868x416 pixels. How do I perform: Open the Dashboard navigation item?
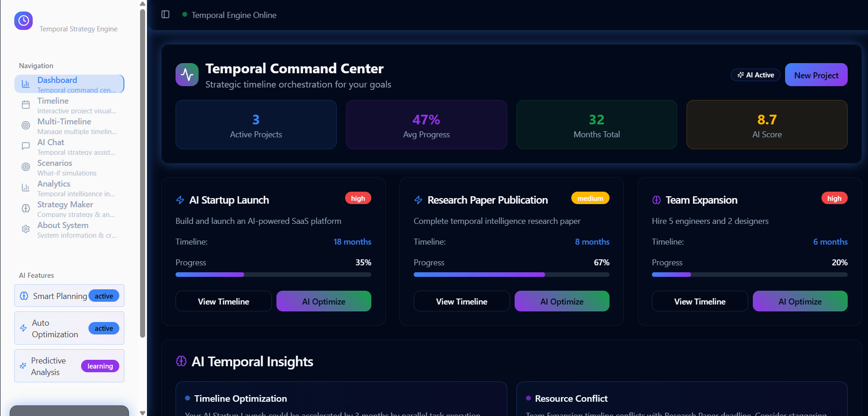tap(69, 84)
